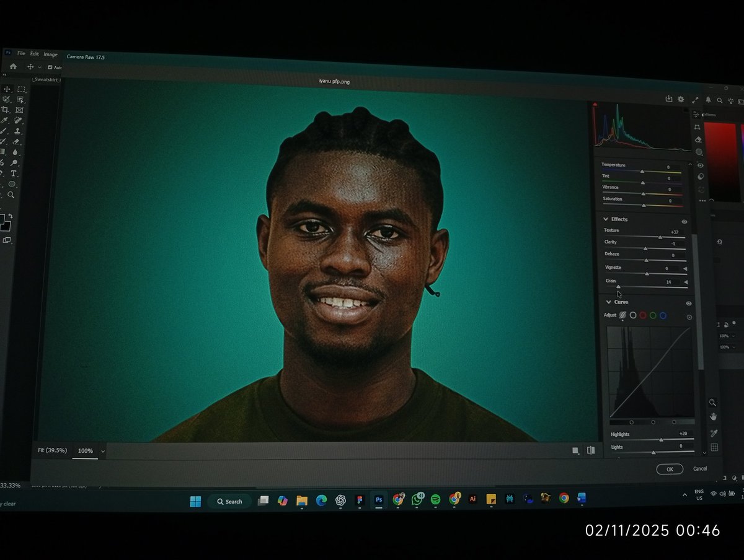Image resolution: width=744 pixels, height=560 pixels.
Task: Click the Grain slider handle
Action: pos(618,287)
